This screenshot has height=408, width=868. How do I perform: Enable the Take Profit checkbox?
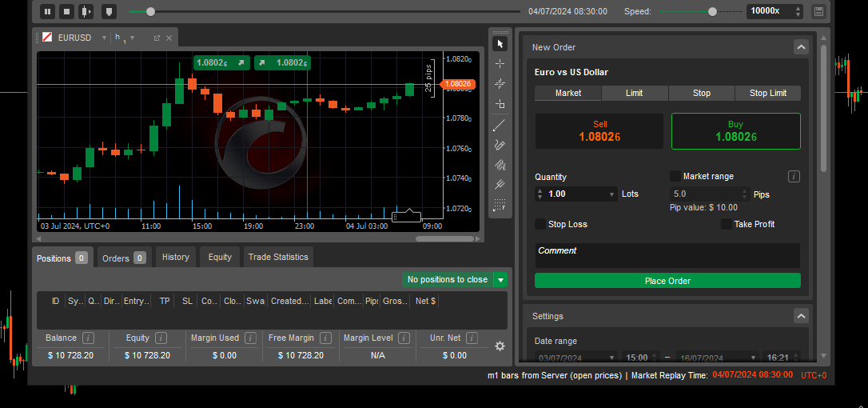point(727,224)
